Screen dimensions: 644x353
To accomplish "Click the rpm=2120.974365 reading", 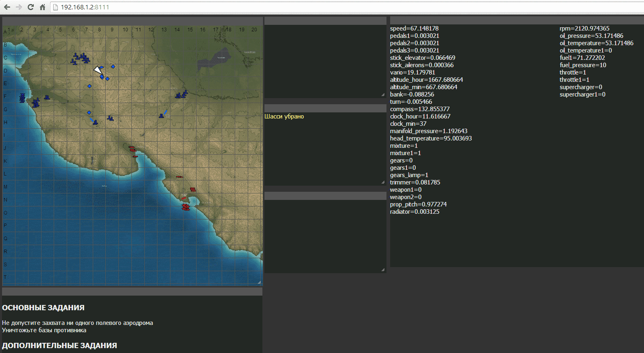I will click(x=584, y=29).
